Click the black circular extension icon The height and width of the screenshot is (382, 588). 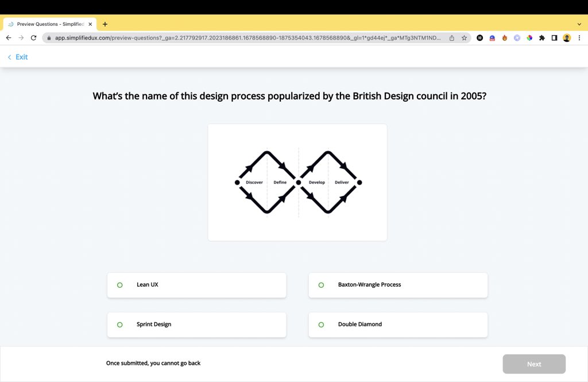click(480, 37)
